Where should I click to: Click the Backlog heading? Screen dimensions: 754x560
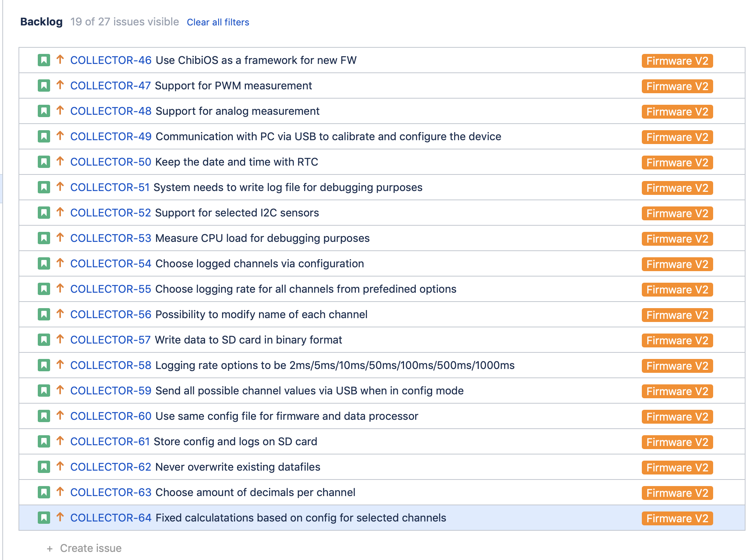pos(41,22)
